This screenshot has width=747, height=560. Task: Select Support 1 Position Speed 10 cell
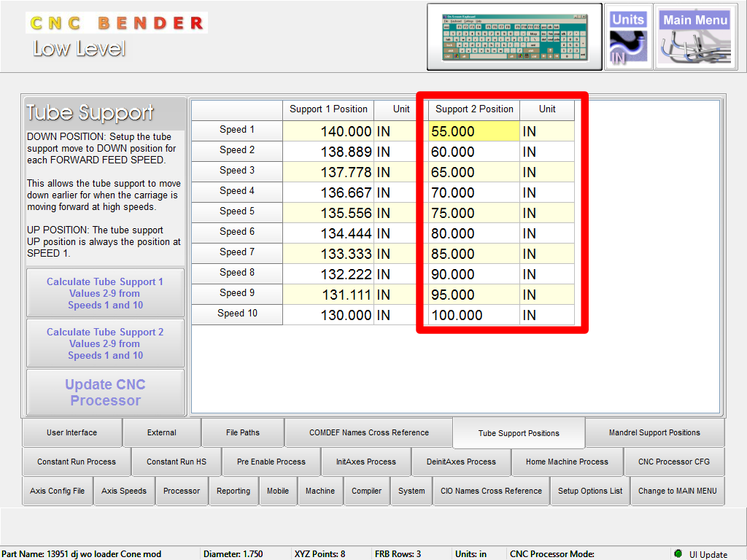328,315
